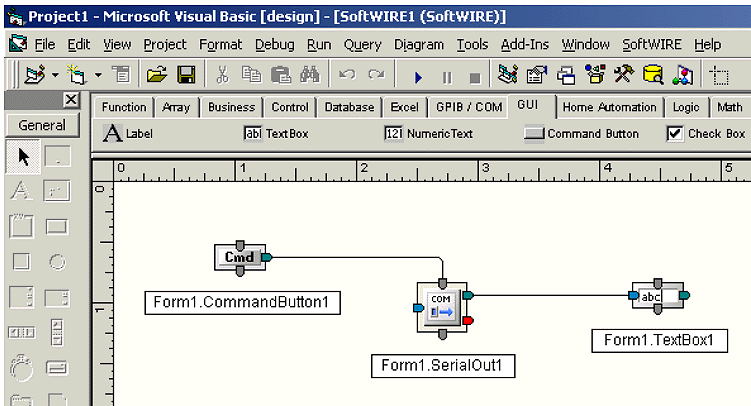
Task: Open the Data View Window icon
Action: click(653, 75)
